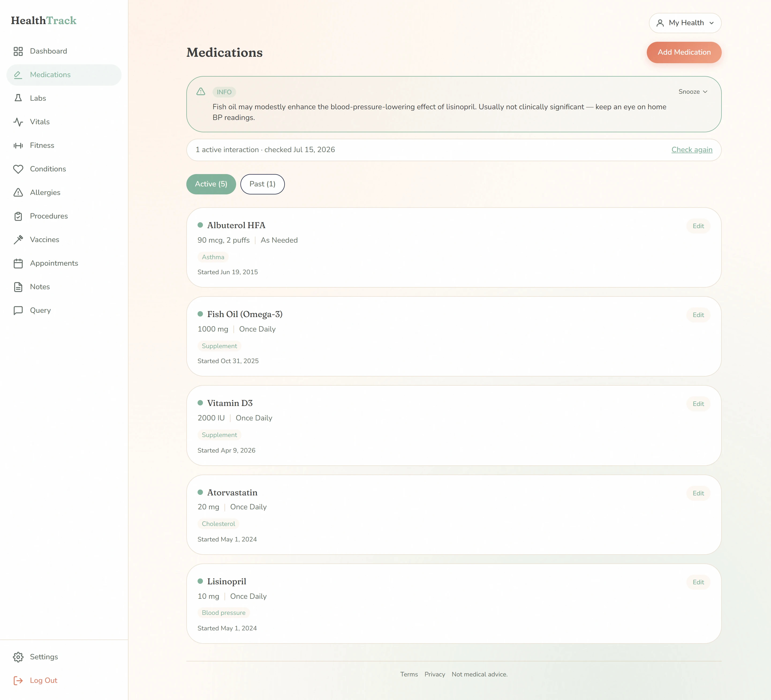Open Allergies from the sidebar
The height and width of the screenshot is (700, 771).
click(64, 192)
